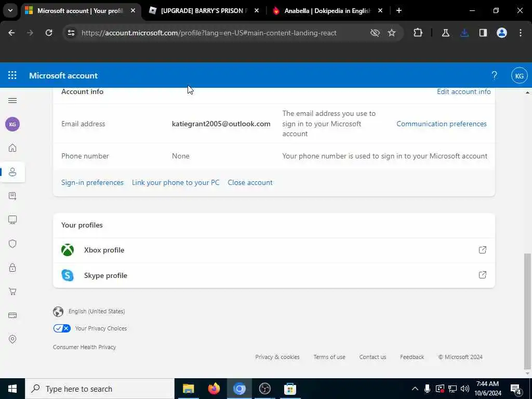Toggle the hamburger navigation menu
Screen dimensions: 532x399
tap(12, 100)
